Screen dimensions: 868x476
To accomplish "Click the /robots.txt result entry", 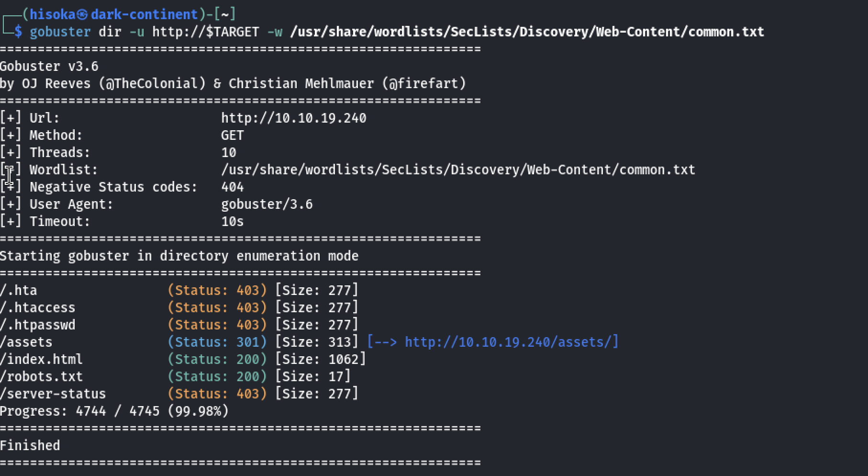I will 41,376.
